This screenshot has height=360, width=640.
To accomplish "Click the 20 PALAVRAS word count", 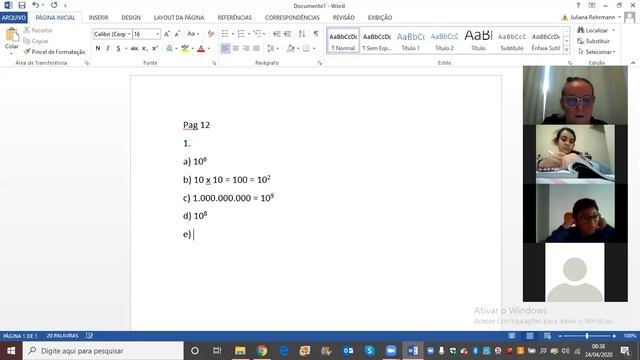I will (62, 336).
